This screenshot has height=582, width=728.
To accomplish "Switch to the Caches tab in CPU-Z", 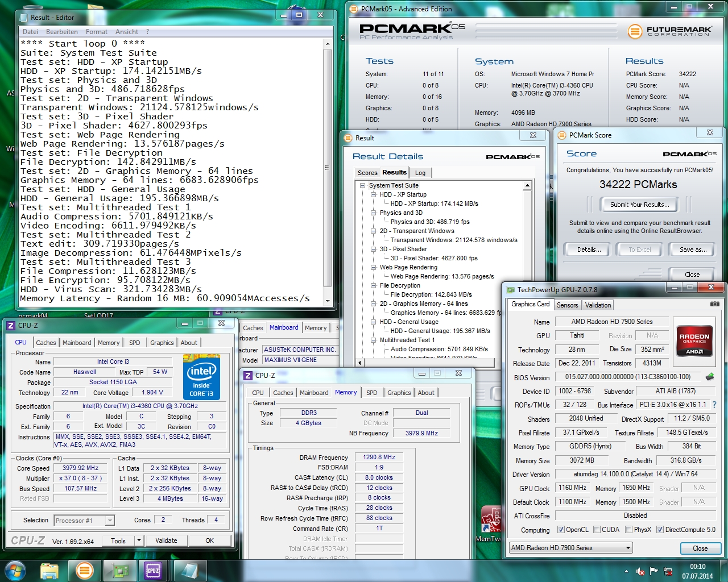I will coord(46,343).
